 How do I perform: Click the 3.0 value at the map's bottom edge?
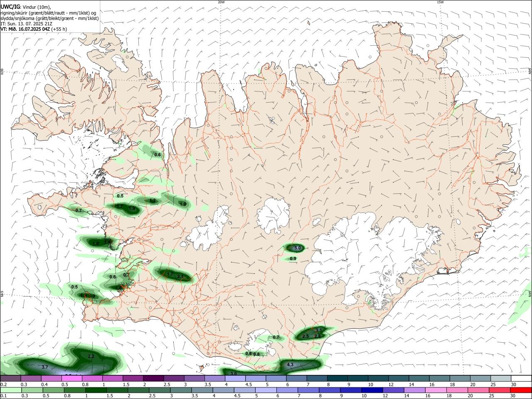coord(234,374)
